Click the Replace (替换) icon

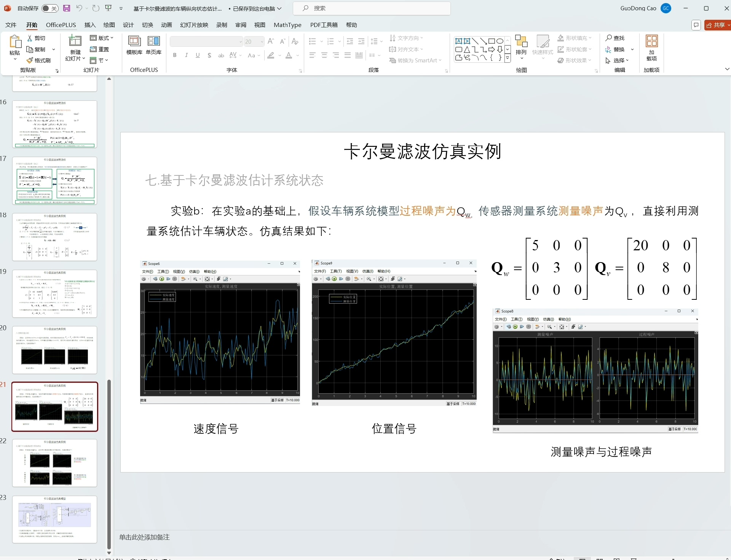608,49
